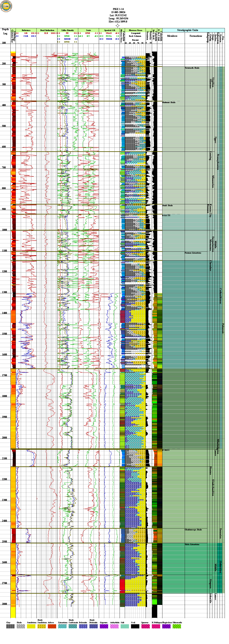Click the Shaly Sandstone legend swatch
The image size is (229, 644).
tap(42, 626)
